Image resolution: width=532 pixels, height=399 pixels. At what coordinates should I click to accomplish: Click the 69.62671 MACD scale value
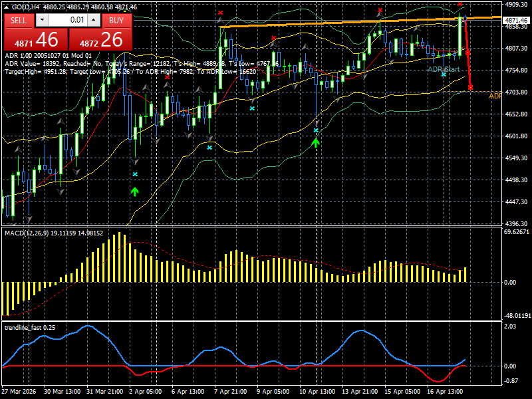pos(517,231)
